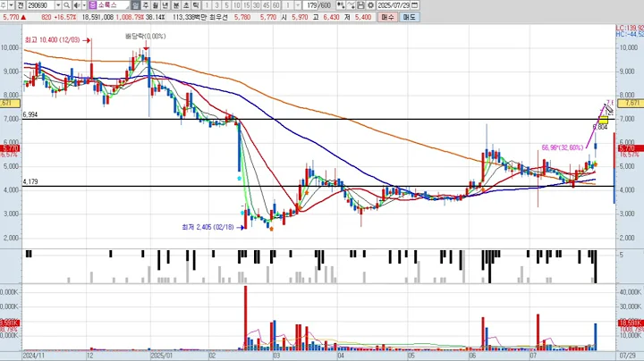Click the 매도 sell button
This screenshot has height=361, width=644.
coord(409,17)
